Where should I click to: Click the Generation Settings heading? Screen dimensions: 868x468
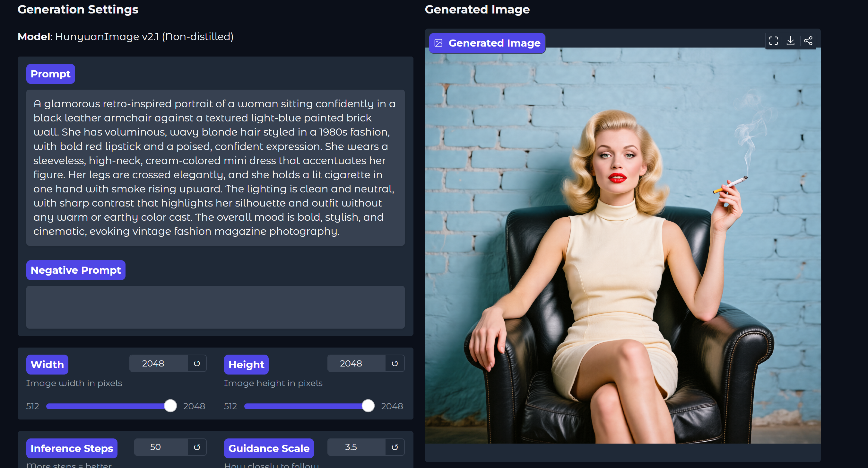pyautogui.click(x=78, y=9)
